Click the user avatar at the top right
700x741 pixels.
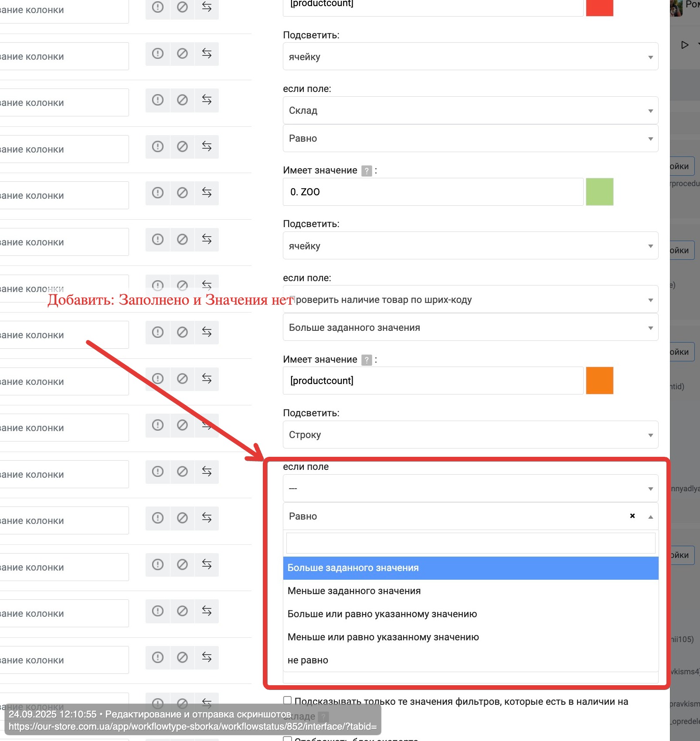(x=676, y=8)
